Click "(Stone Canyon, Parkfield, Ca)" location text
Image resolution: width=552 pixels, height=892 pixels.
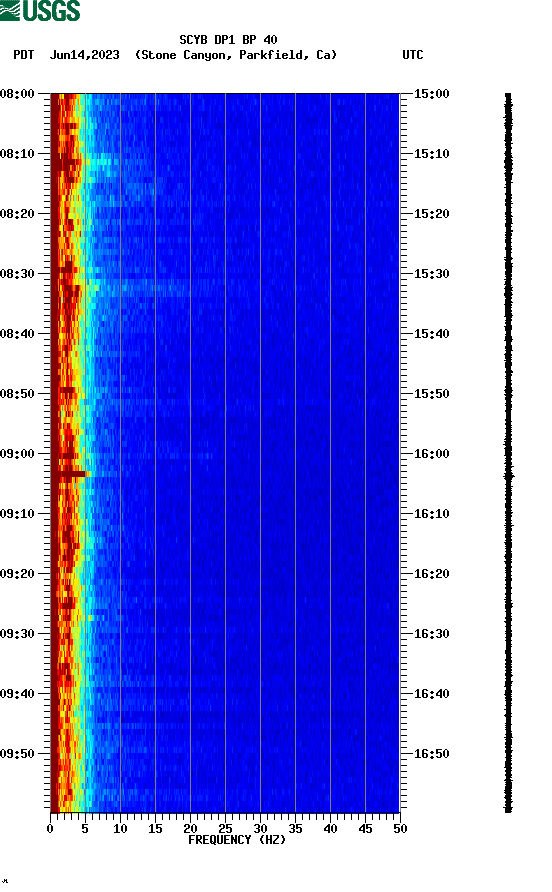[x=236, y=55]
